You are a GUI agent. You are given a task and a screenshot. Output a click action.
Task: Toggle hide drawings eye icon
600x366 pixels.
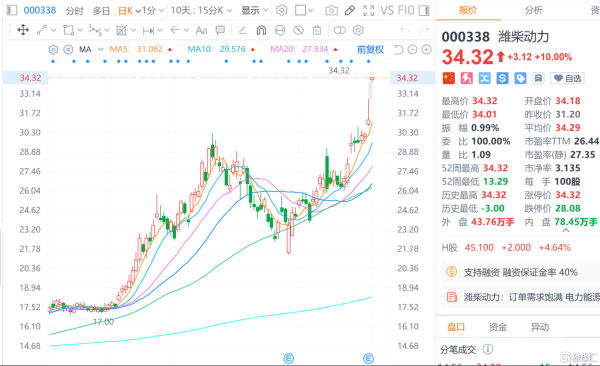click(298, 30)
